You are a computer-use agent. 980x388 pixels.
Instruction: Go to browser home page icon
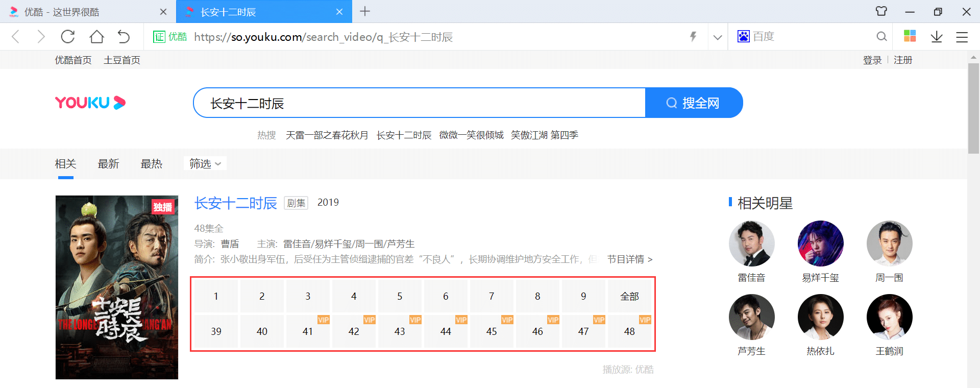(96, 37)
